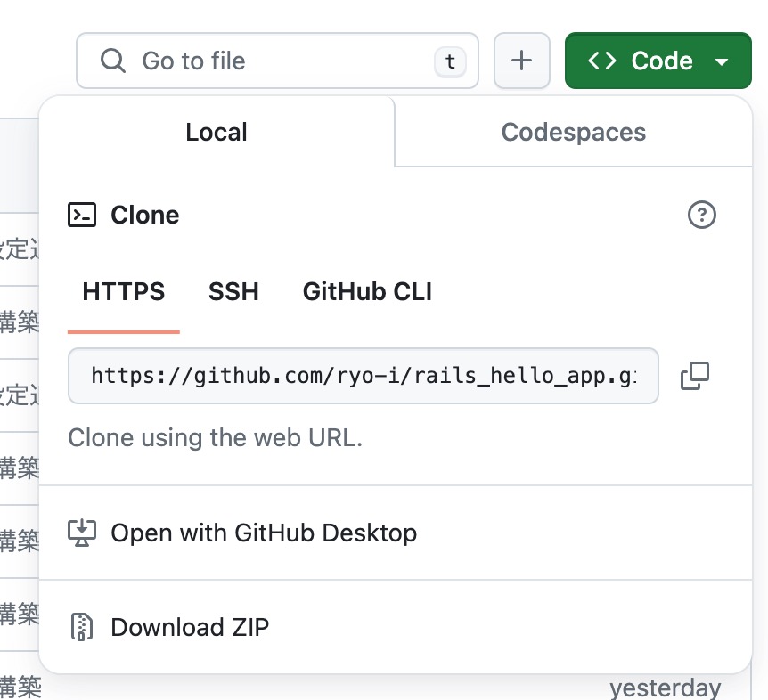Open the plus add file button
Screen dimensions: 768x700
pos(521,61)
